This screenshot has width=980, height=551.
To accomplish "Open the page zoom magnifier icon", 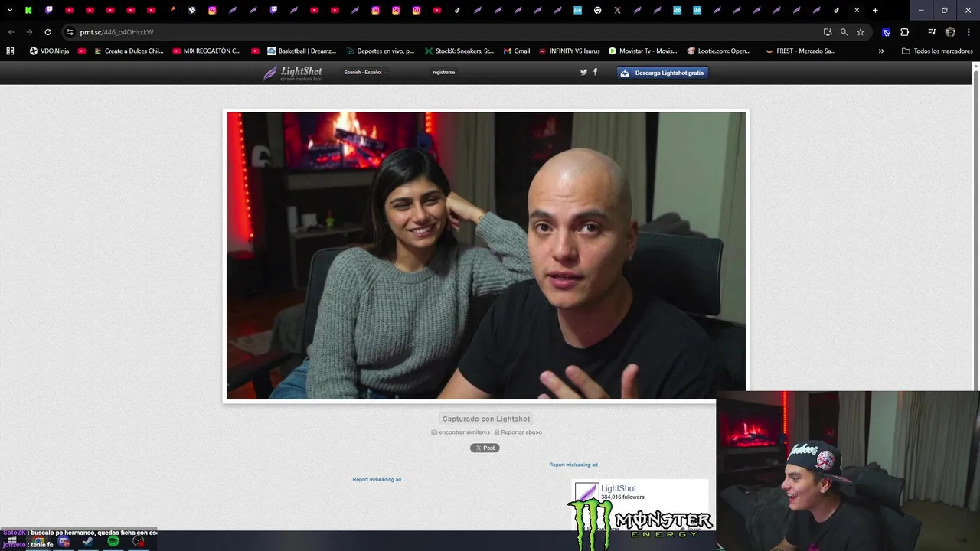I will 844,32.
